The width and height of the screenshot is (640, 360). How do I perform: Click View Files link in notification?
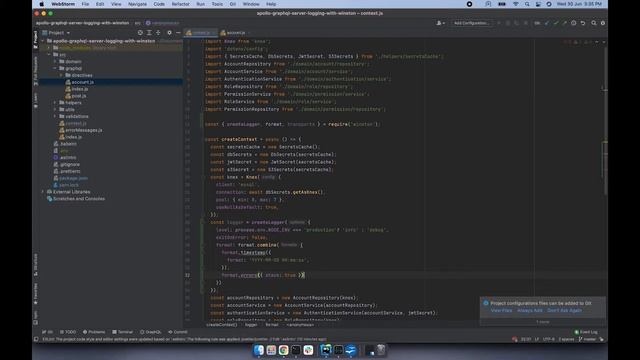pyautogui.click(x=501, y=311)
